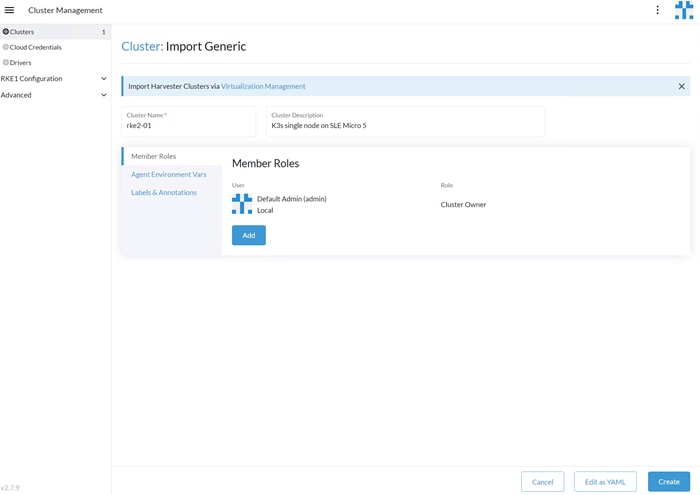Dismiss the Harvester import banner
The width and height of the screenshot is (700, 495).
tap(681, 86)
